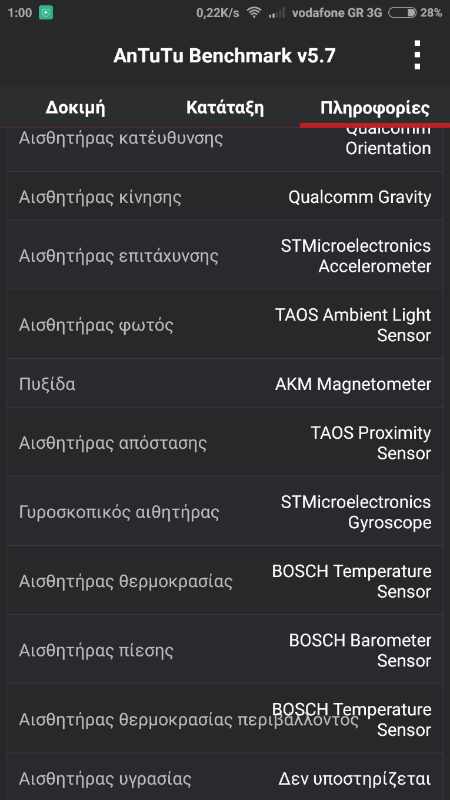Viewport: 450px width, 800px height.
Task: Switch to the Κατάταξη tab
Action: point(225,108)
